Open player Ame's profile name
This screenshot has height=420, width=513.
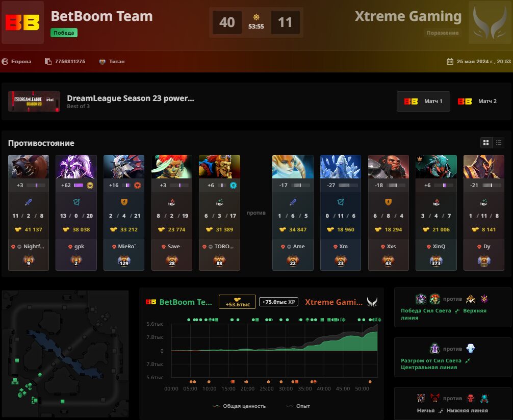299,246
